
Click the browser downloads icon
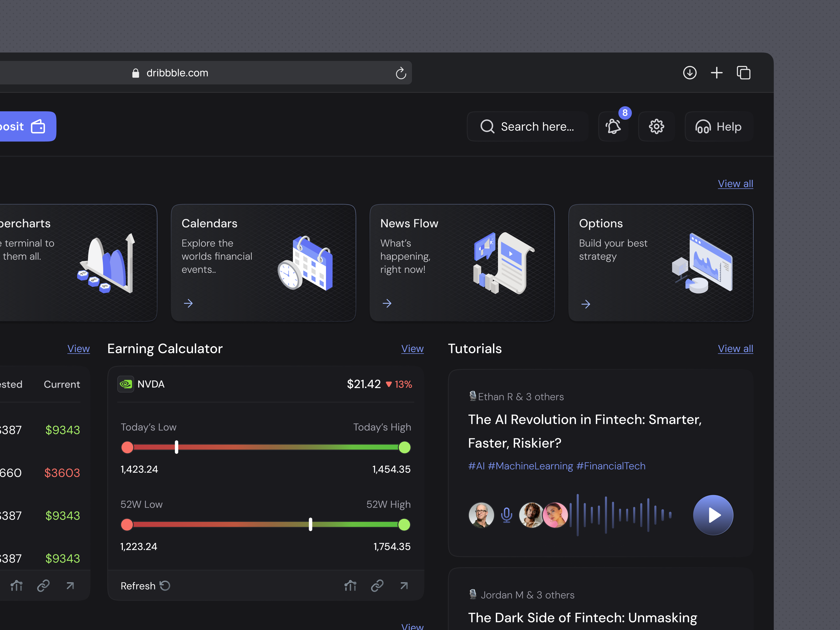point(690,72)
